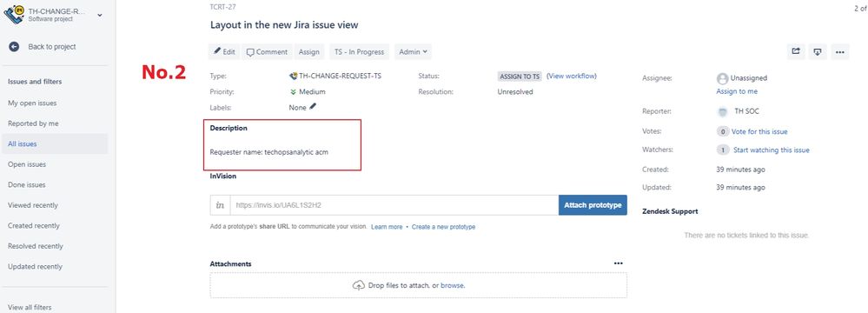Viewport: 868px width, 313px height.
Task: Open Done issues filter
Action: click(27, 185)
